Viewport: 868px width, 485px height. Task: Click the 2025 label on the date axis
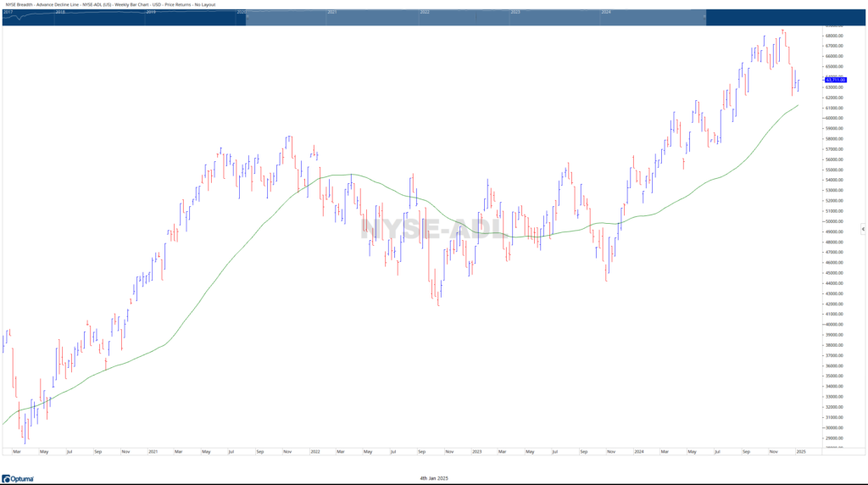point(801,452)
